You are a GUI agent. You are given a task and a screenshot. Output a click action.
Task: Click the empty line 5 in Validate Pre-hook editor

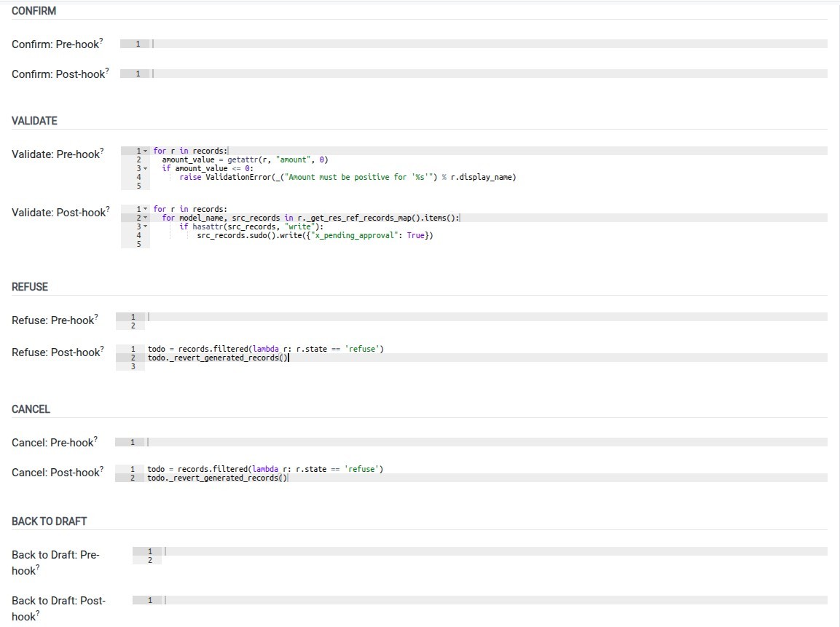(x=489, y=186)
